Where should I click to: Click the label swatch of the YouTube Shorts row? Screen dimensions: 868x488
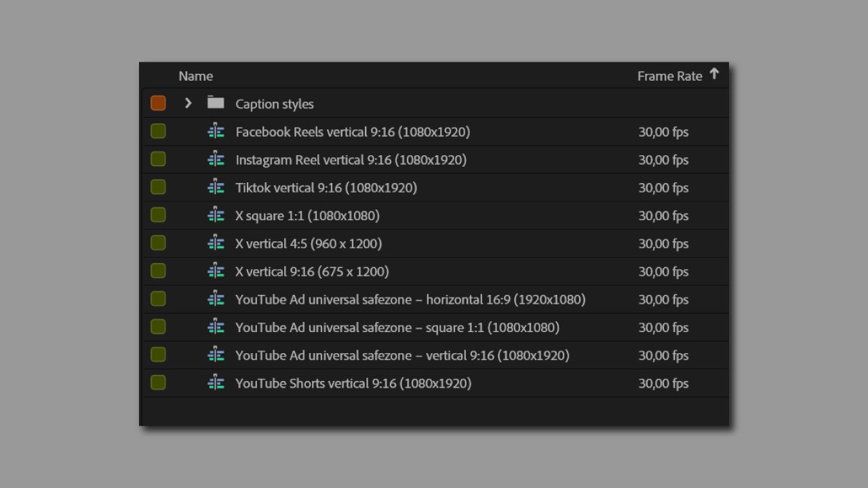tap(158, 382)
